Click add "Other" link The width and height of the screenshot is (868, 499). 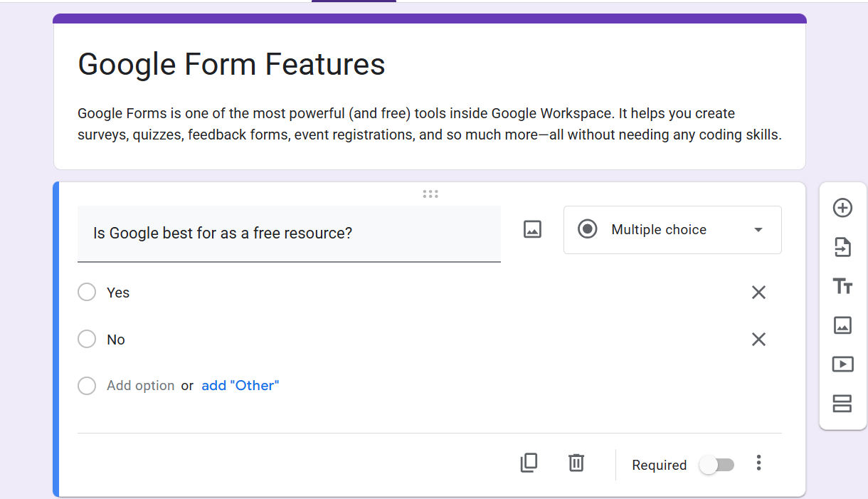pos(240,385)
